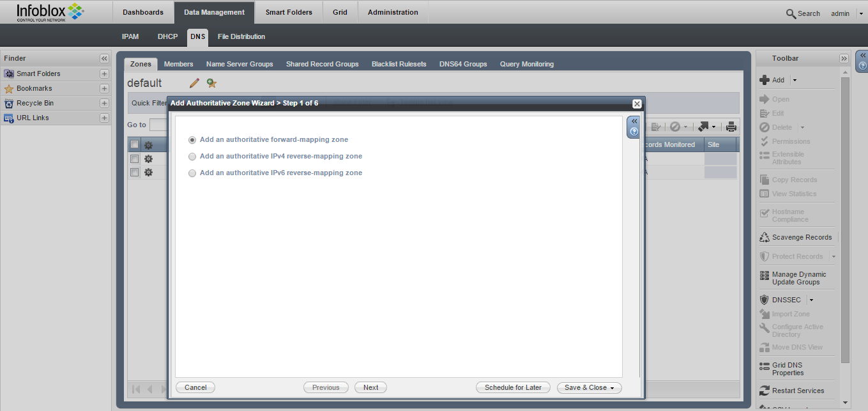Expand the Smart Folders finder section
This screenshot has height=411, width=868.
pos(104,74)
